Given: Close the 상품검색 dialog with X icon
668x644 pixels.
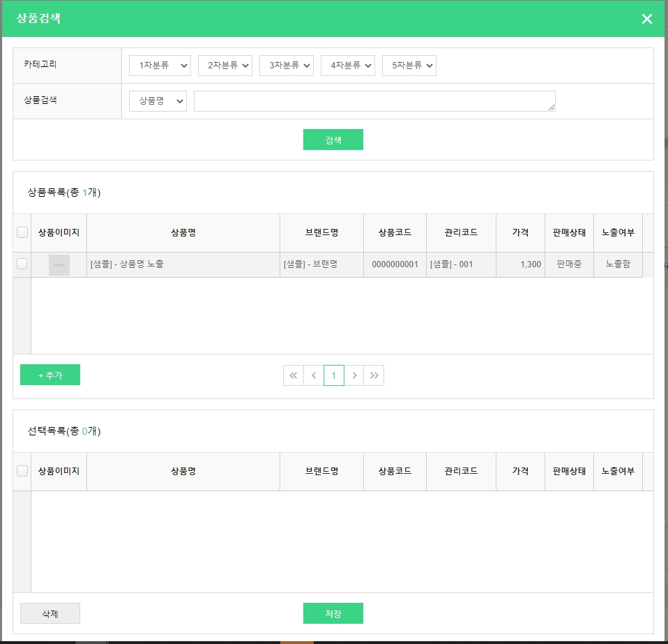Looking at the screenshot, I should [x=646, y=19].
